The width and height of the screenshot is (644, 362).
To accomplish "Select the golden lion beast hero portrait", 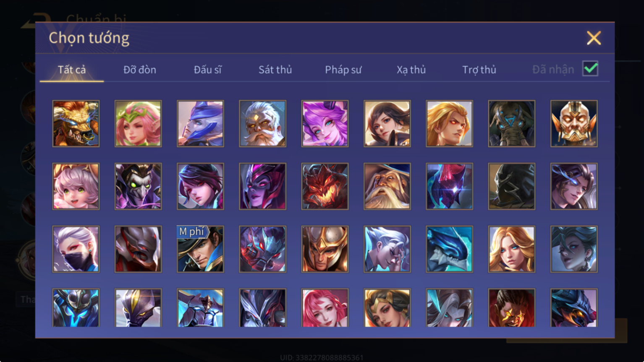I will point(76,123).
